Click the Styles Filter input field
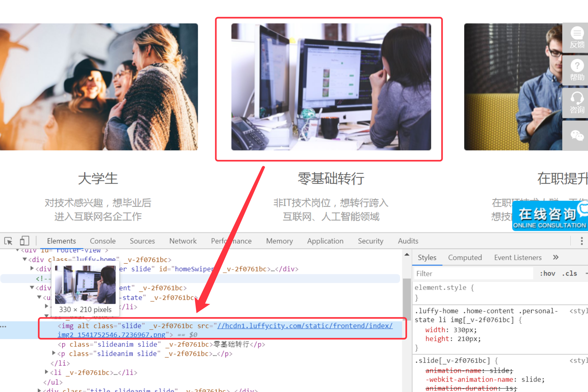The width and height of the screenshot is (588, 392). point(473,274)
